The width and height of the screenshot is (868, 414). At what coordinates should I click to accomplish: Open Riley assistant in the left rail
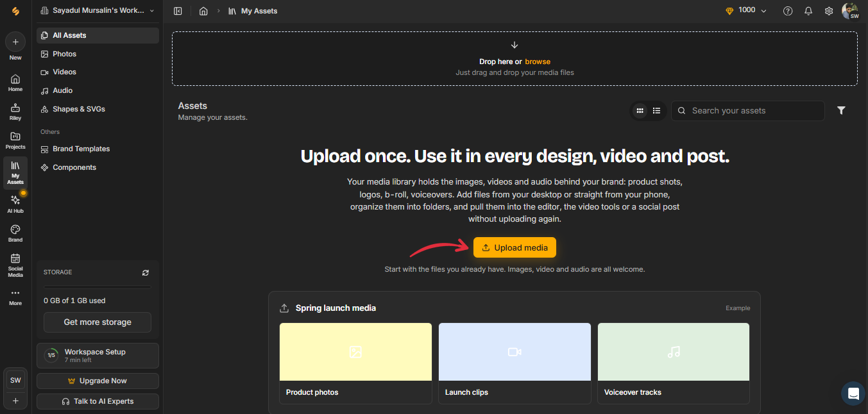pyautogui.click(x=15, y=112)
